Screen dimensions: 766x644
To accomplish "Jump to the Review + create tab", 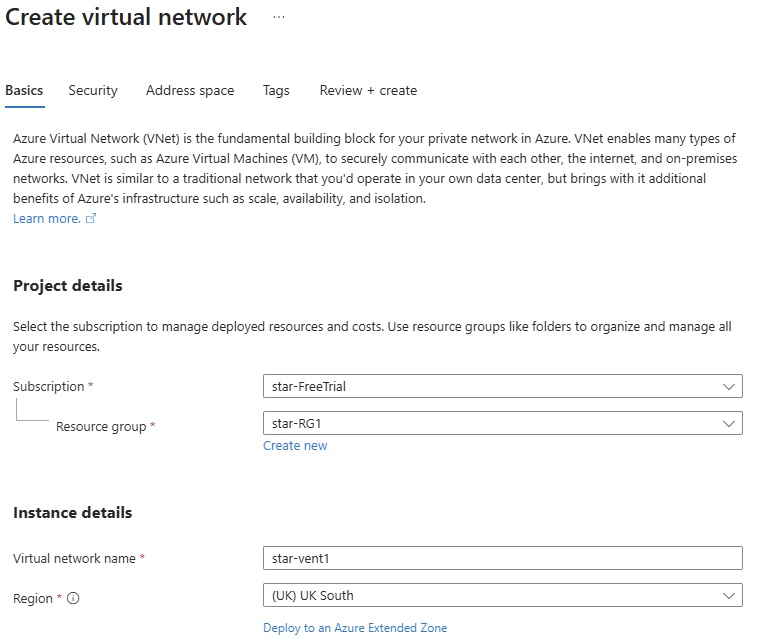I will coord(368,90).
